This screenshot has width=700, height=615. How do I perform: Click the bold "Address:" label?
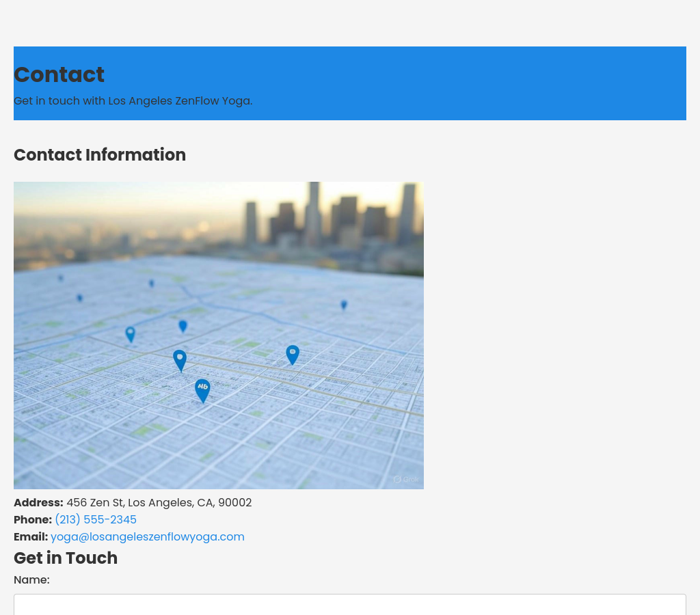pyautogui.click(x=38, y=502)
